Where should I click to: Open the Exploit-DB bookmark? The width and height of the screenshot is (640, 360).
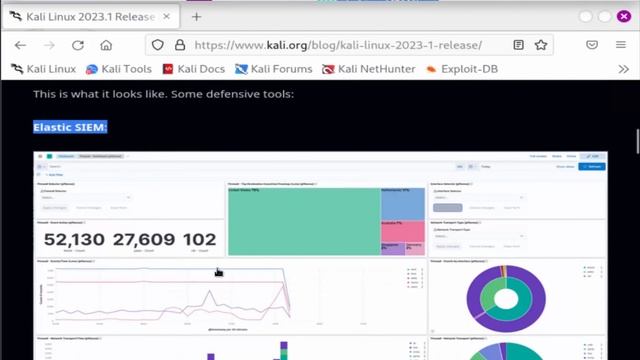(462, 69)
